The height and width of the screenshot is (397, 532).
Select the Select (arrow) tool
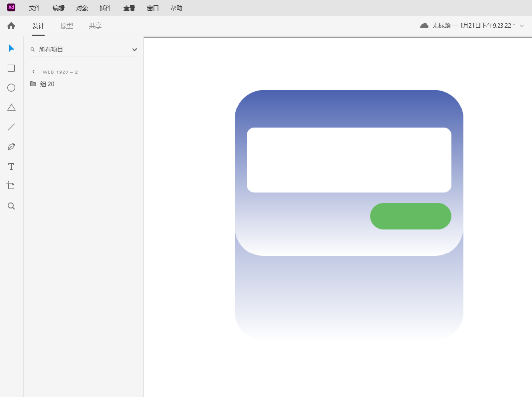pos(11,48)
